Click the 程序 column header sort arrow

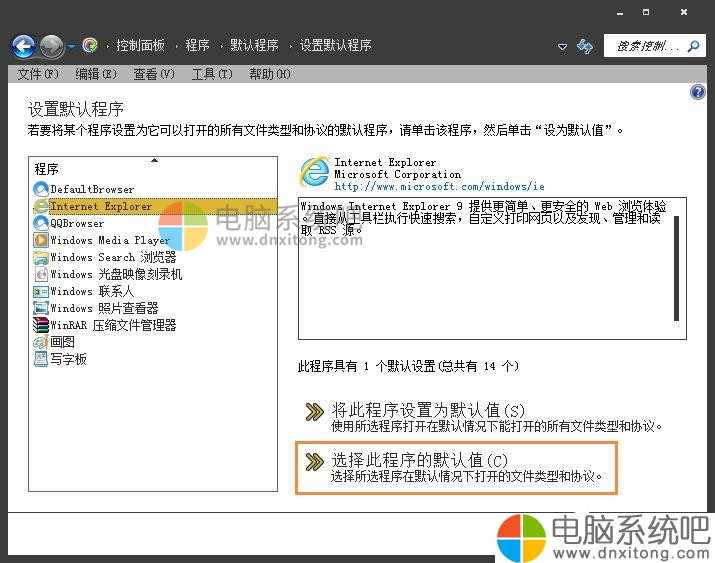click(155, 160)
